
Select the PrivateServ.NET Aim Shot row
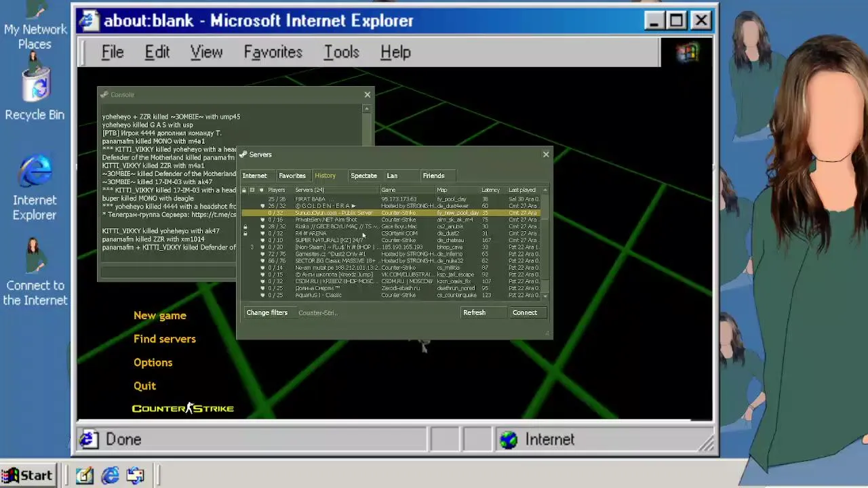[x=391, y=220]
